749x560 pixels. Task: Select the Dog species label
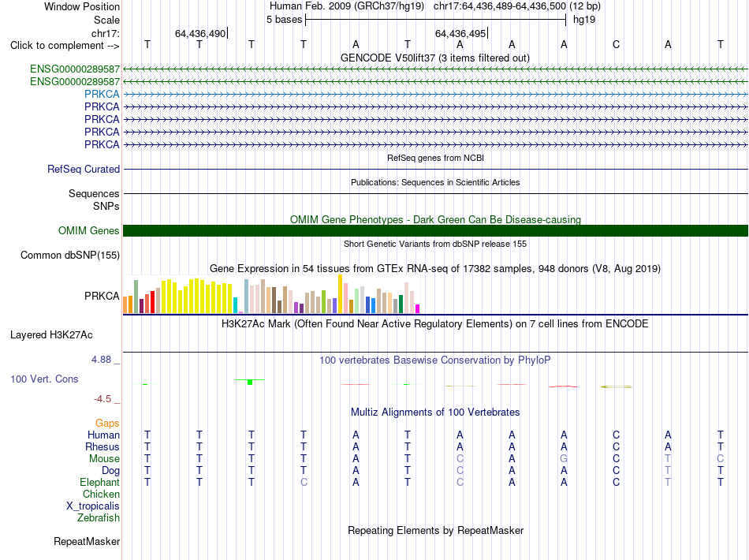pos(110,471)
